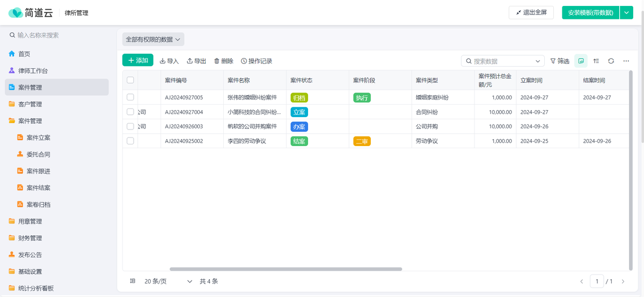Open 全部有权限的数据 dropdown
644x297 pixels.
153,39
